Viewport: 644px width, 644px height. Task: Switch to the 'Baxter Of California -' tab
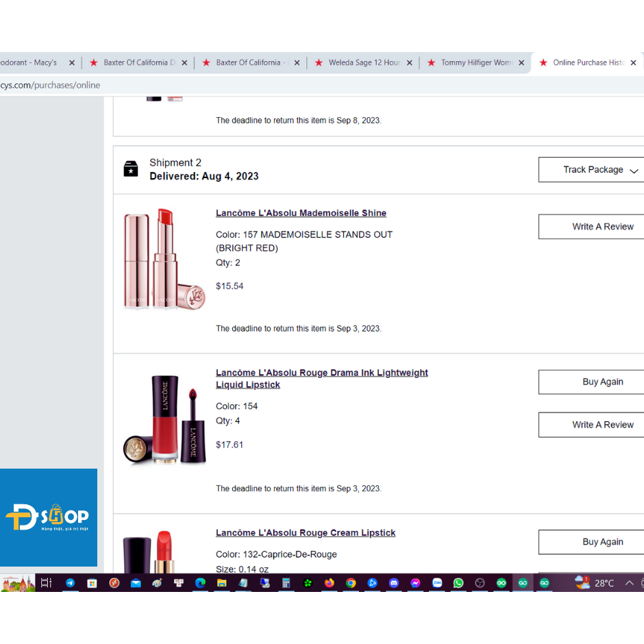pyautogui.click(x=250, y=62)
